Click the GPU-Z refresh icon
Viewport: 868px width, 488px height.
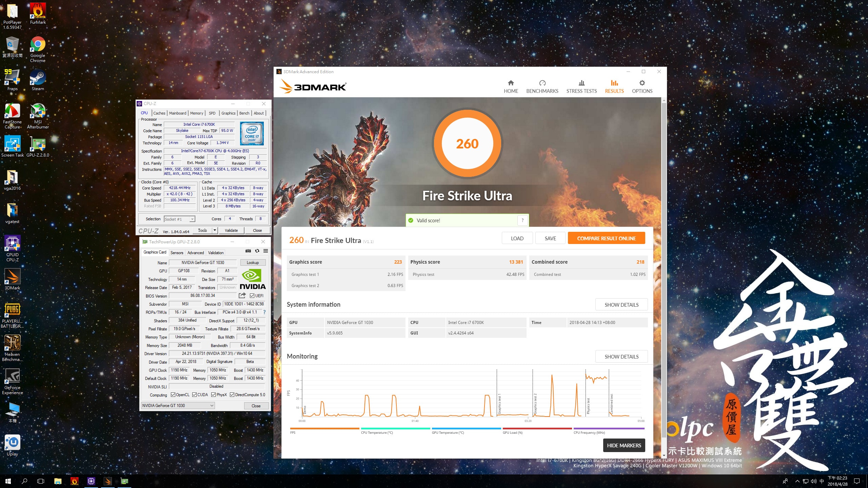tap(257, 251)
